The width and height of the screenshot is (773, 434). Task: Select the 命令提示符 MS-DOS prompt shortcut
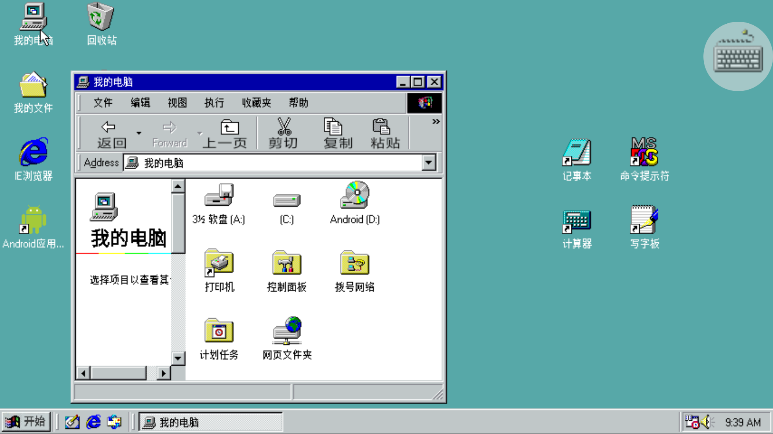point(644,154)
